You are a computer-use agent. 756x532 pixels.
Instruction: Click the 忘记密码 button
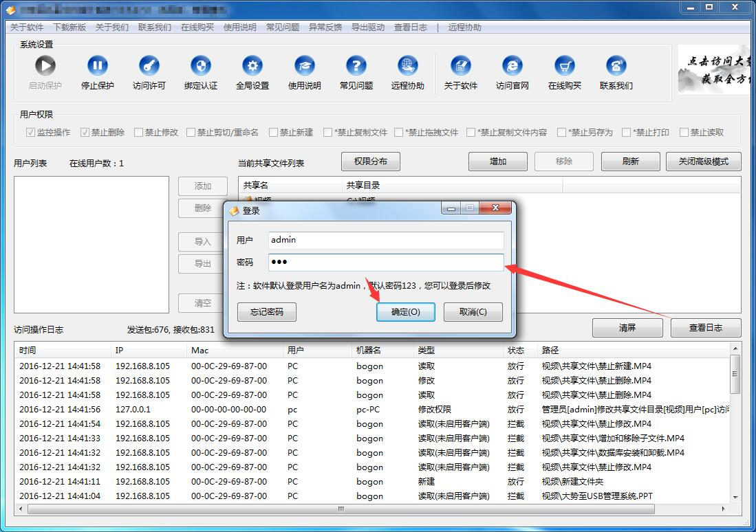tap(266, 312)
